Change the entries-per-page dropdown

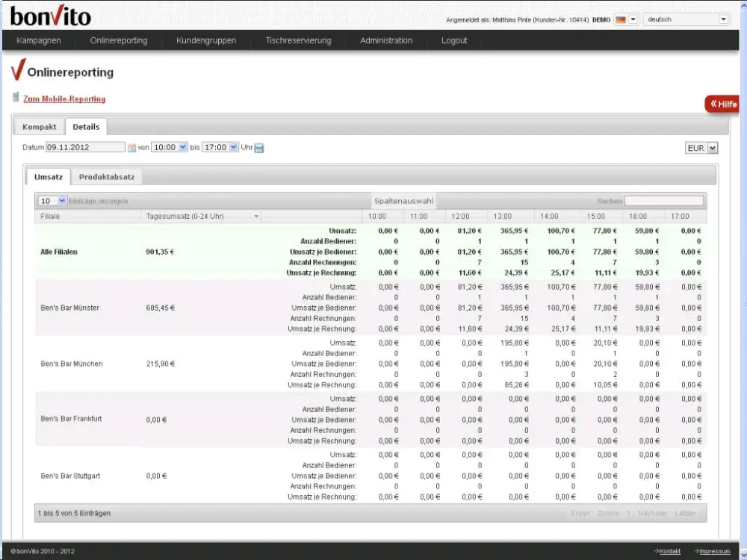click(x=53, y=201)
